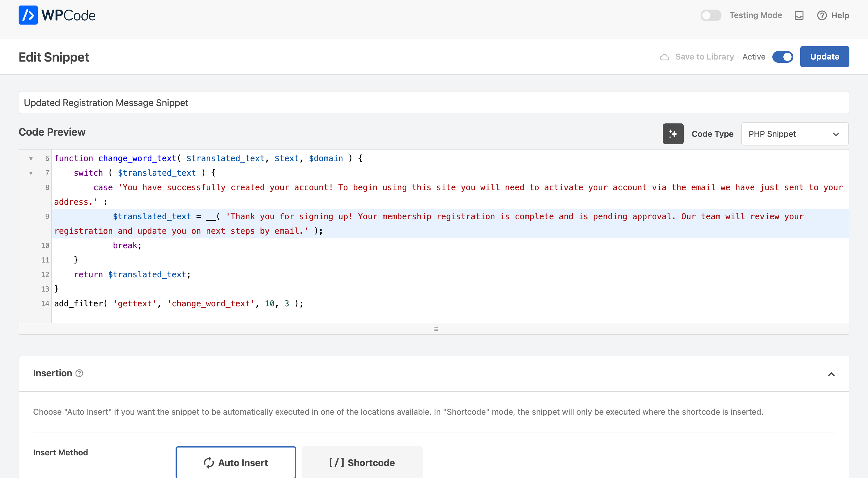868x478 pixels.
Task: Click the Save to Library cloud icon
Action: click(x=664, y=57)
